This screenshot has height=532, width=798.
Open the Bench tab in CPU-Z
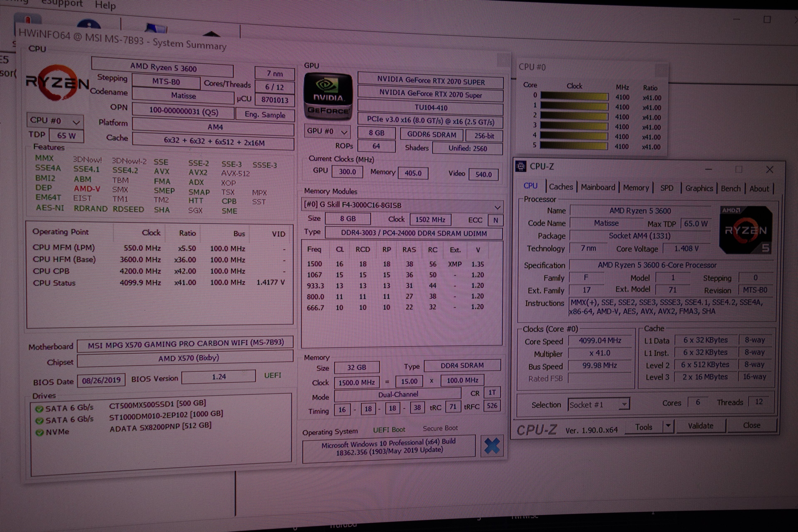730,189
